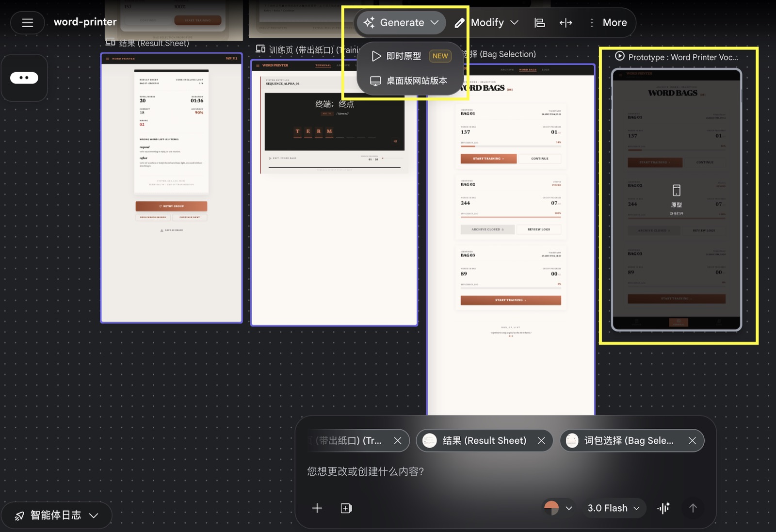Open the 3.0 Flash model selector
Screen dimensions: 776x532
[x=613, y=508]
